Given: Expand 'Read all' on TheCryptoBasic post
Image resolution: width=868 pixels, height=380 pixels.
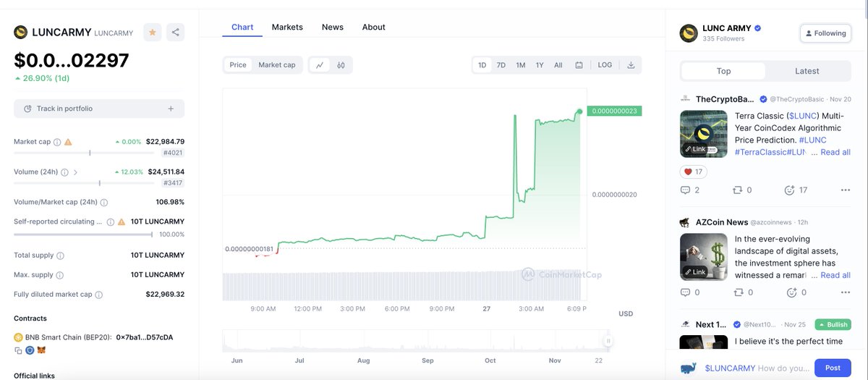Looking at the screenshot, I should click(x=835, y=152).
